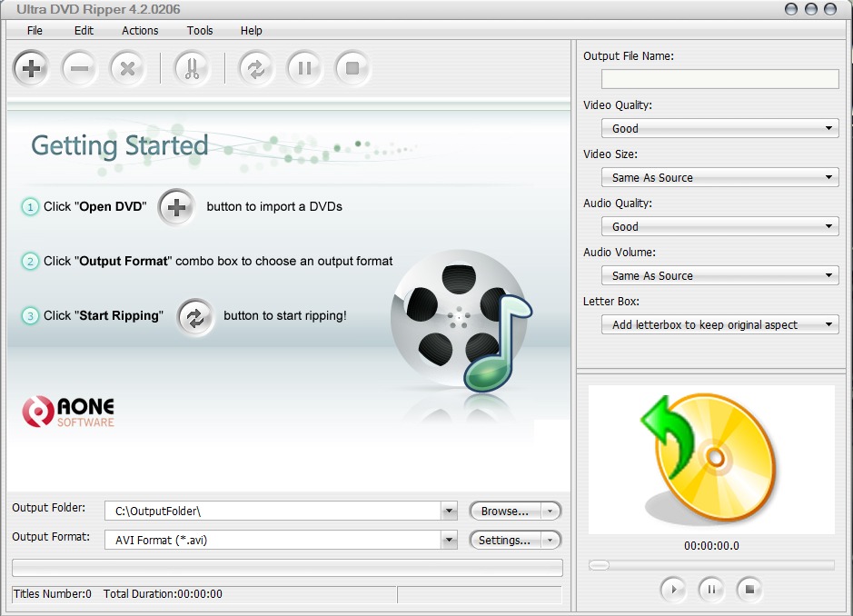Open the Output Format combo box list

tap(449, 540)
